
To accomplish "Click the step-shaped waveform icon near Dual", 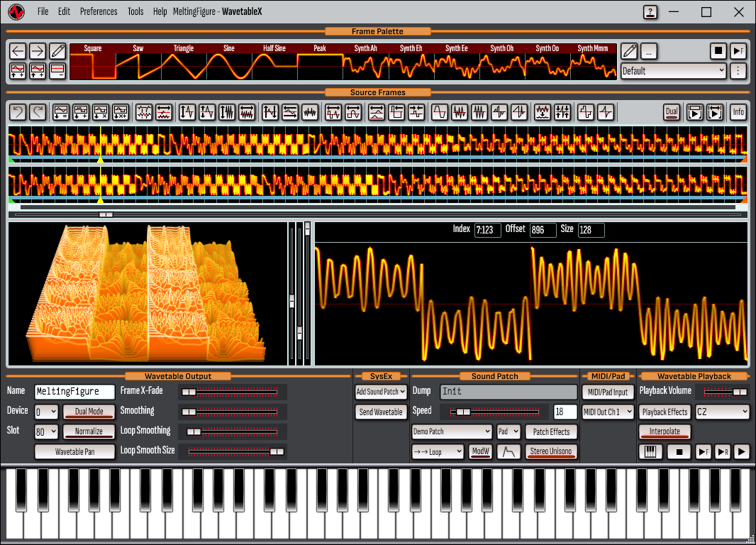I will coord(586,112).
